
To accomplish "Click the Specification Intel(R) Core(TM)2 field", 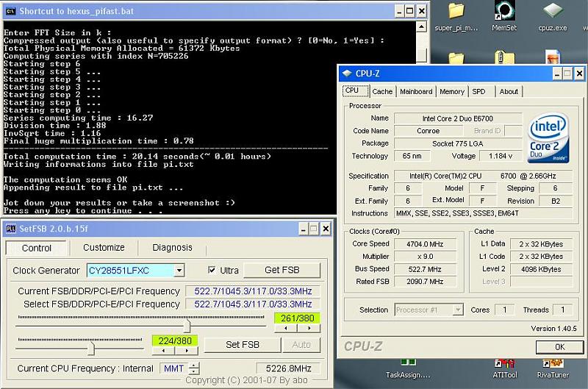I will coord(484,176).
